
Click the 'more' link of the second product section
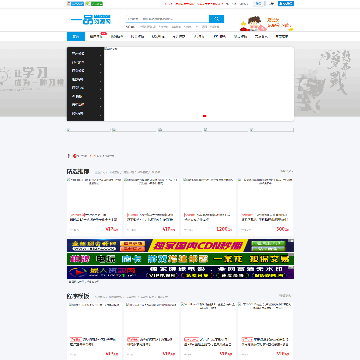285,296
